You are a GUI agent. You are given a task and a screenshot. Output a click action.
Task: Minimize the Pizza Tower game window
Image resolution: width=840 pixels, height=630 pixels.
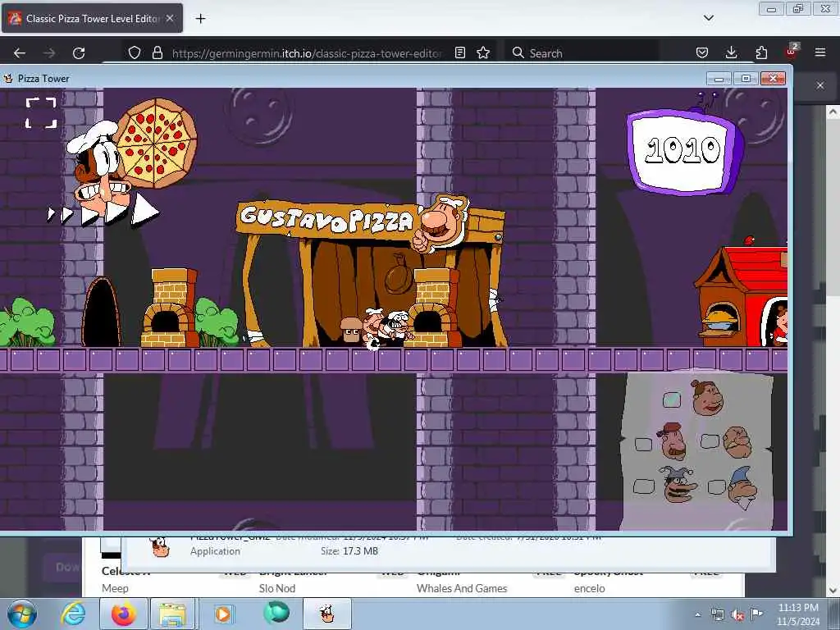click(x=719, y=79)
